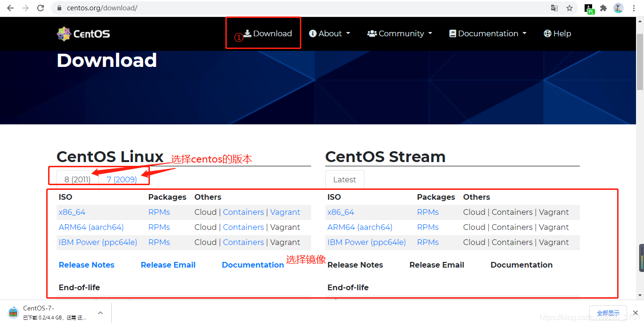Viewport: 644px width, 326px height.
Task: Open the Download nav item
Action: click(268, 33)
